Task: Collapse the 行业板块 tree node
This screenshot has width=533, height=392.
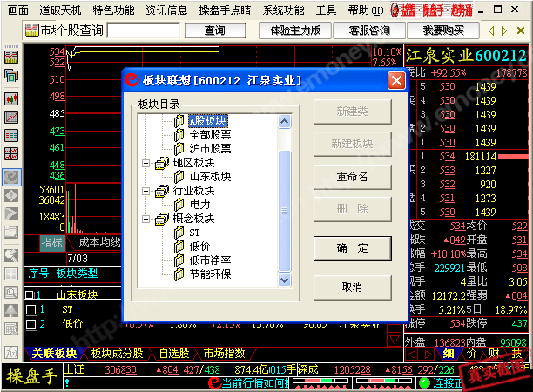Action: (145, 190)
